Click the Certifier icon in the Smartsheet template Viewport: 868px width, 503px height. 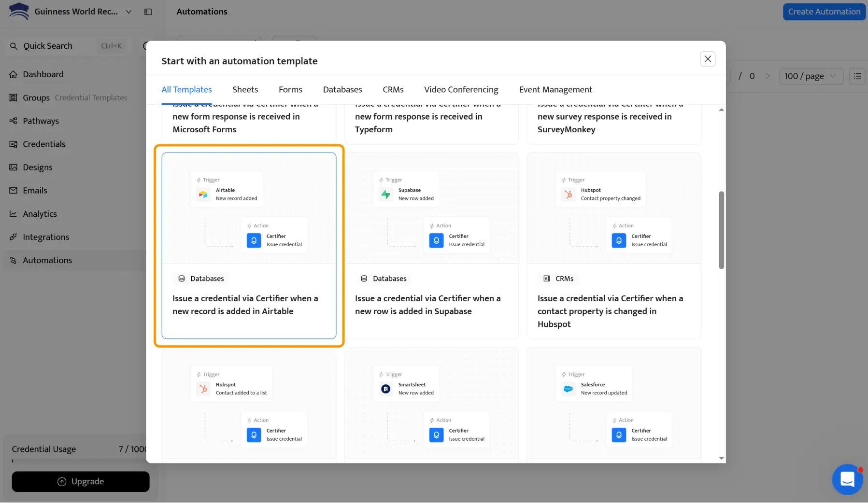tap(436, 435)
